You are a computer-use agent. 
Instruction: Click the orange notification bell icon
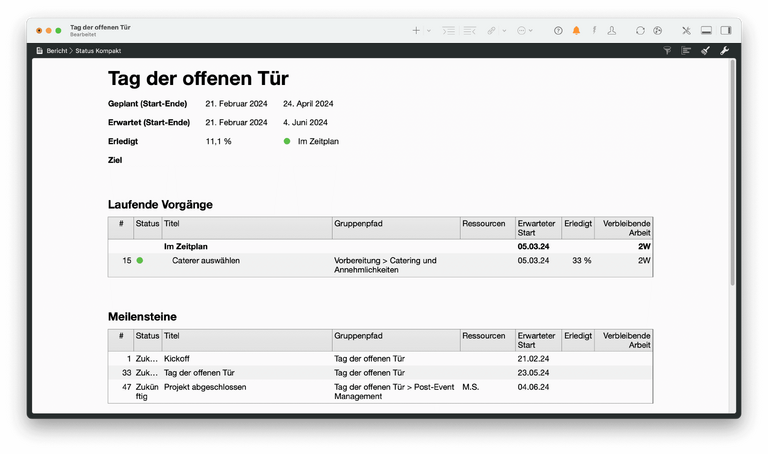[576, 31]
